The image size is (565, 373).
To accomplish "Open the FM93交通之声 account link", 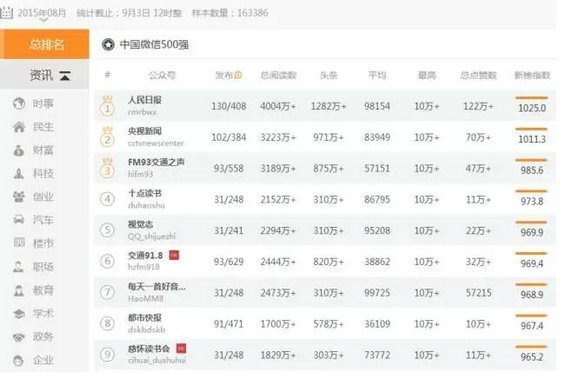I will pos(156,162).
